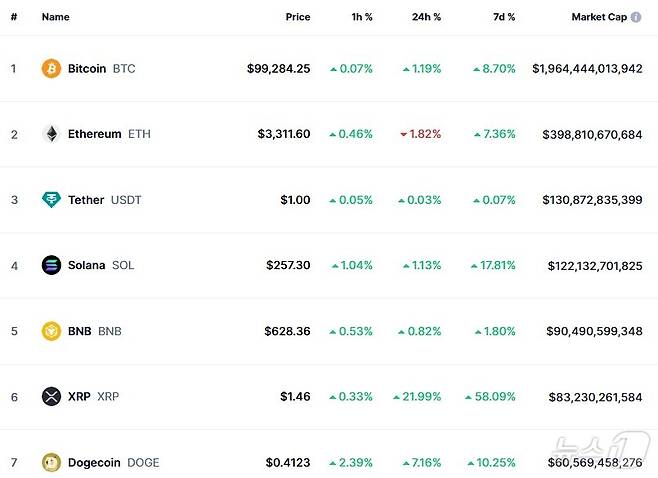Screen dimensions: 658x478
Task: Click XRP's 58.09% seven-day change value
Action: click(495, 397)
